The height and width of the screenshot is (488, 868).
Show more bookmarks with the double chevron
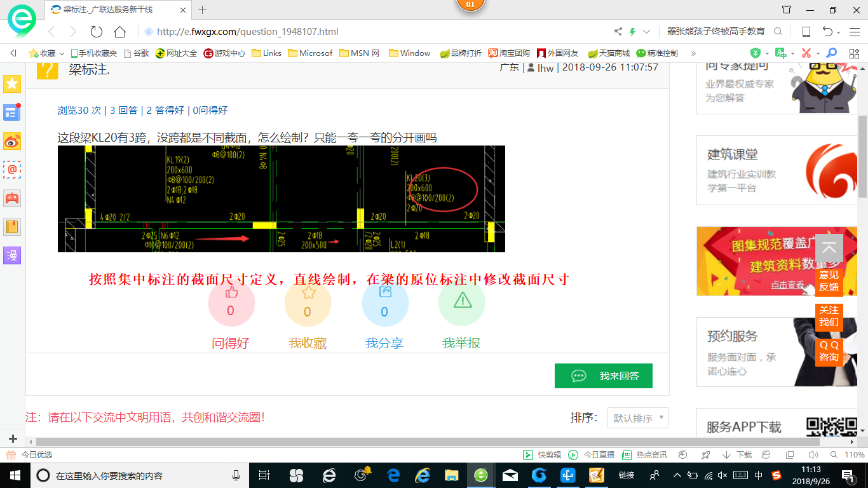[693, 53]
